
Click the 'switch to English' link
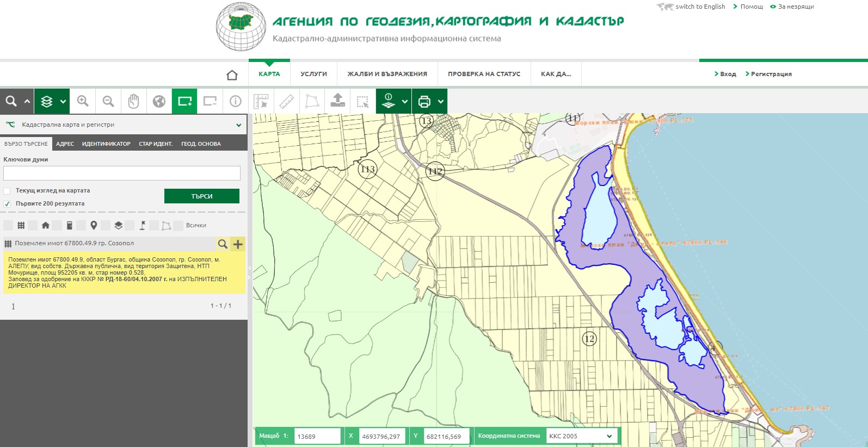700,7
